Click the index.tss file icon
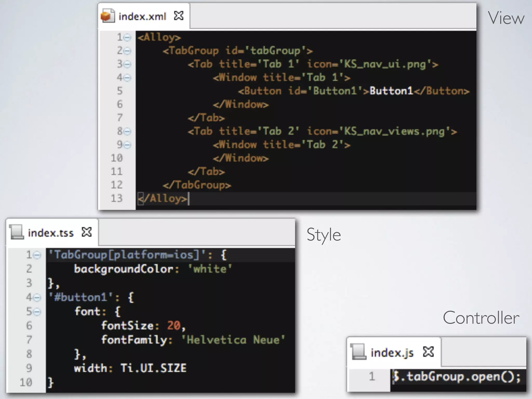The image size is (532, 399). (x=17, y=232)
